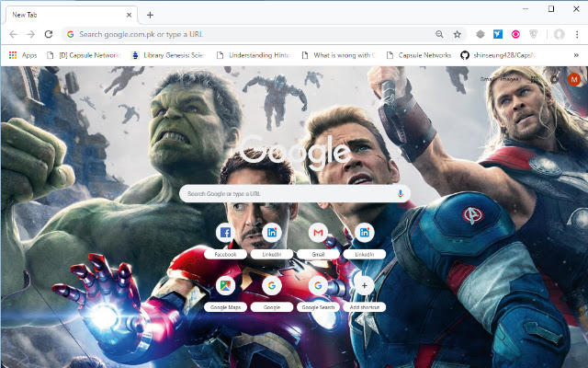This screenshot has height=368, width=588.
Task: Click the Forward navigation arrow
Action: point(30,35)
